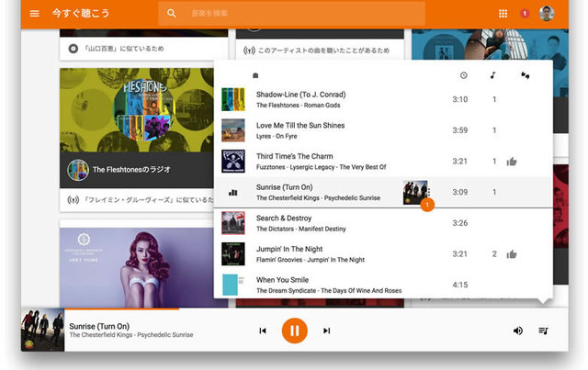Click Shadow-Line album art thumbnail
The width and height of the screenshot is (588, 370).
(x=232, y=99)
